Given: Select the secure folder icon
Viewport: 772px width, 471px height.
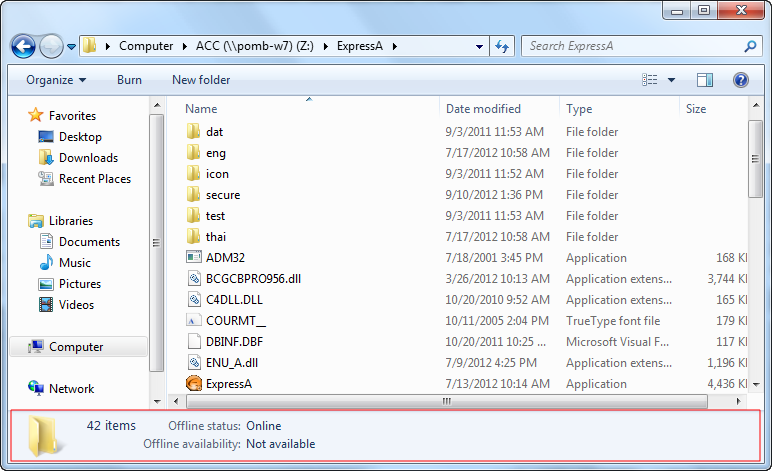Looking at the screenshot, I should 193,194.
